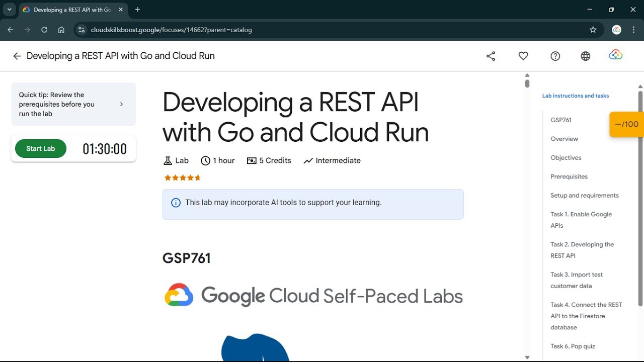Image resolution: width=644 pixels, height=362 pixels.
Task: Click the GSP761 heading in content
Action: tap(187, 258)
